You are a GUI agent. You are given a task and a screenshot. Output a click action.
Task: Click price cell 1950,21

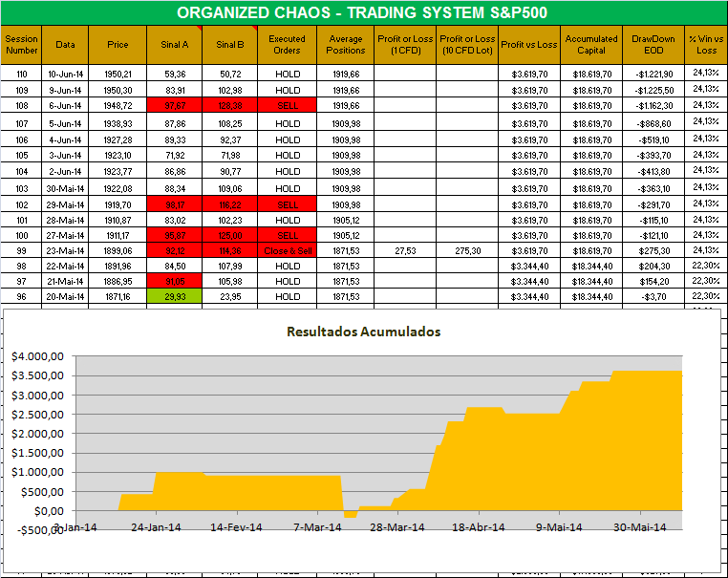coord(118,74)
